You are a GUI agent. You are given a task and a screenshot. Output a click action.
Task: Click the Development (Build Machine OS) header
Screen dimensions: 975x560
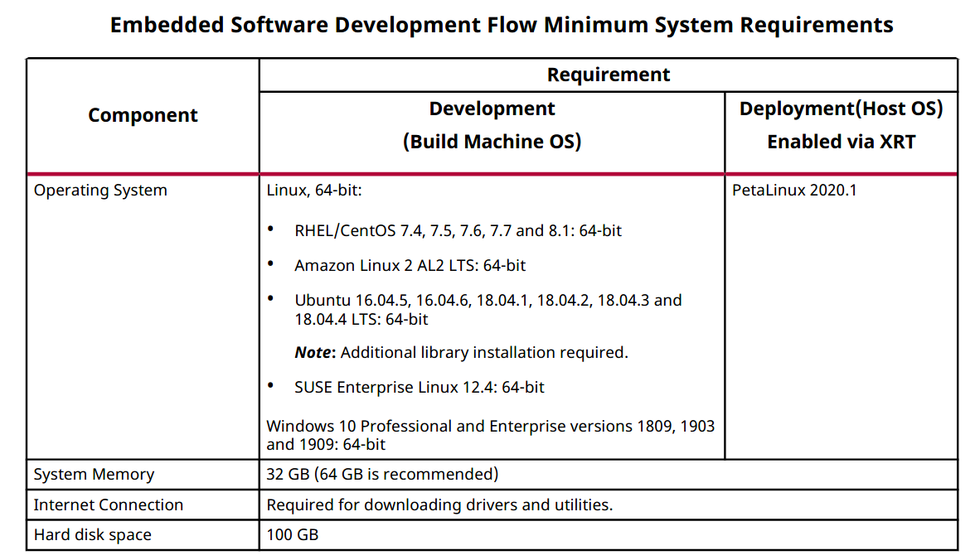(492, 125)
